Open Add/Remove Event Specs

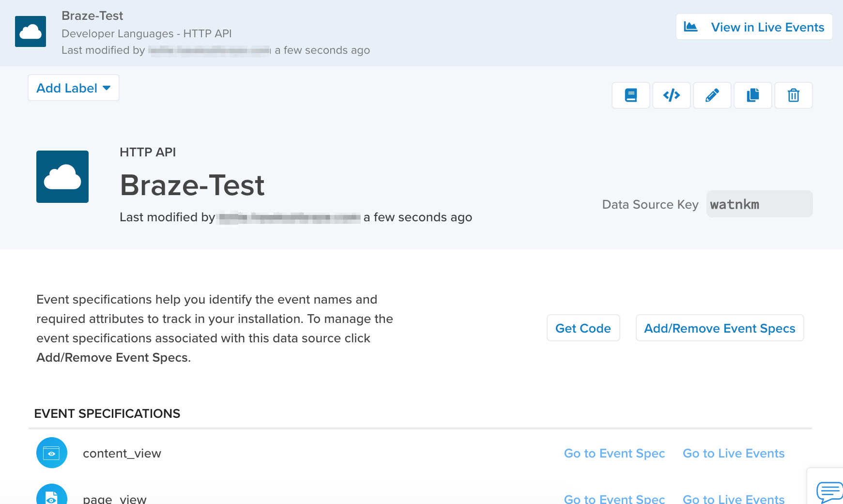720,328
